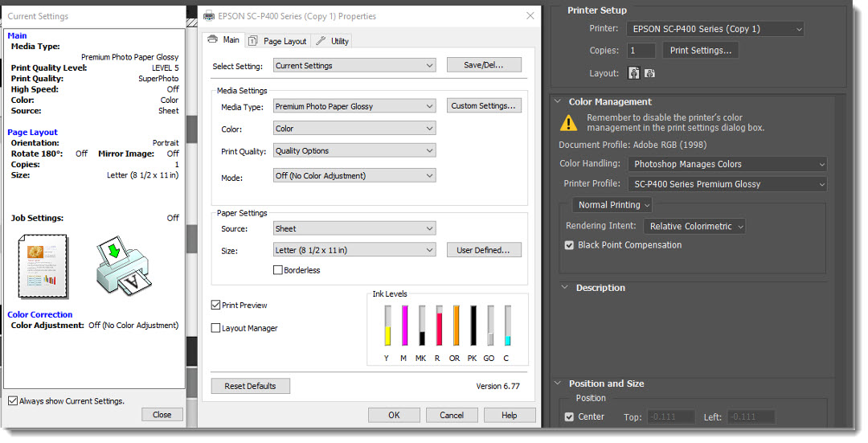Click the orange ink level indicator
Screen dimensions: 868x443
pyautogui.click(x=456, y=326)
